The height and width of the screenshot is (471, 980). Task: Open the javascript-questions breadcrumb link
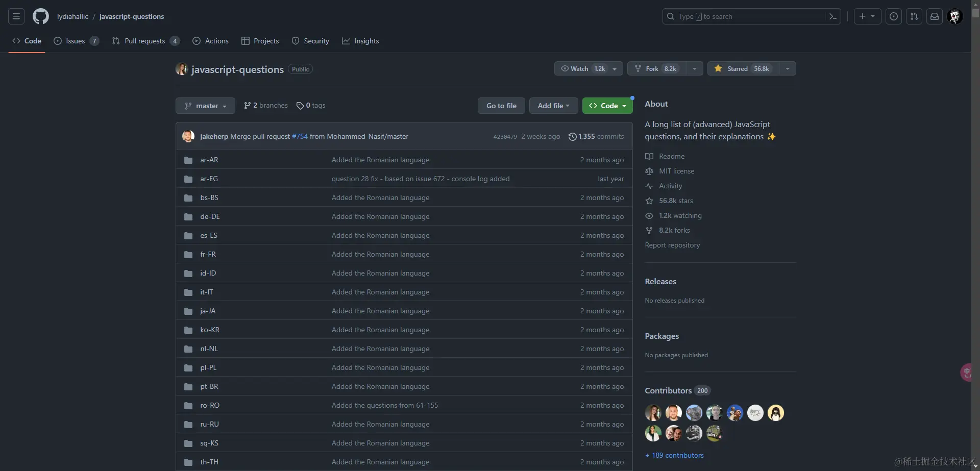coord(132,16)
